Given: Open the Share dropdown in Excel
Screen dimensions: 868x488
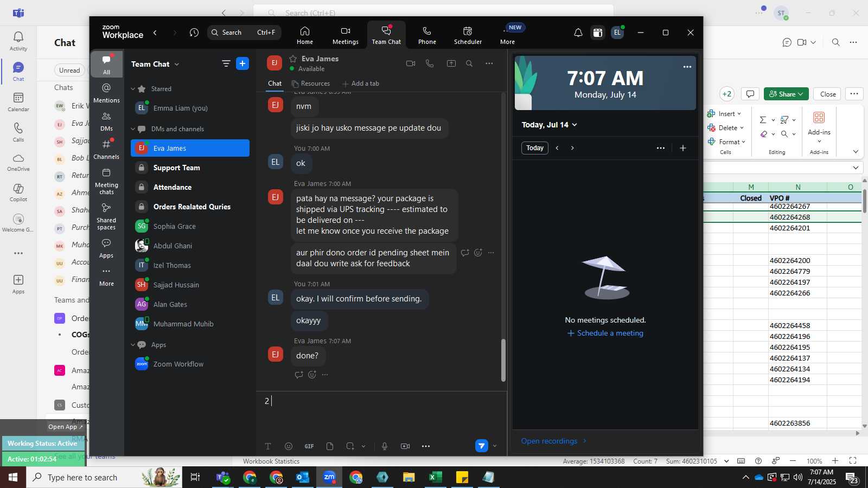Looking at the screenshot, I should (786, 94).
